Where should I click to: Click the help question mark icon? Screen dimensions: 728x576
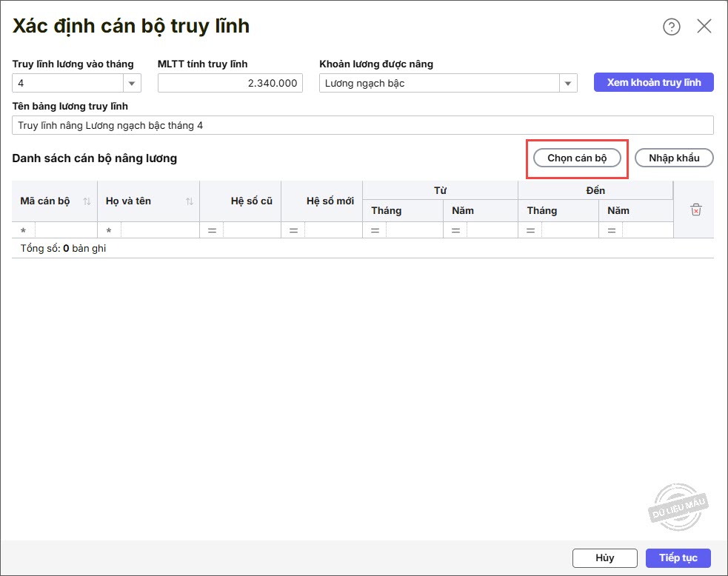click(x=671, y=27)
